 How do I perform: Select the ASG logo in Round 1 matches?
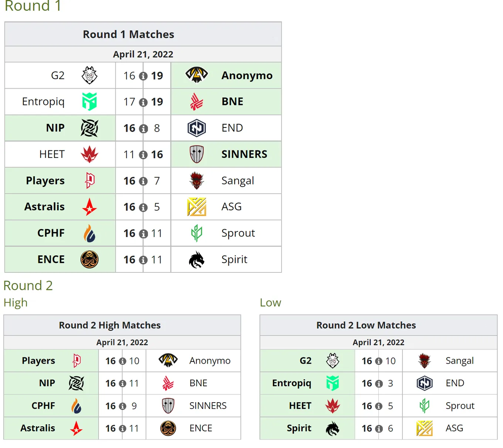(197, 207)
